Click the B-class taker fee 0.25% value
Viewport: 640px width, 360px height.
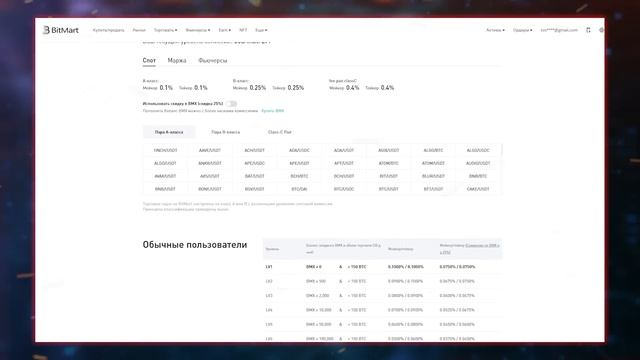(296, 88)
